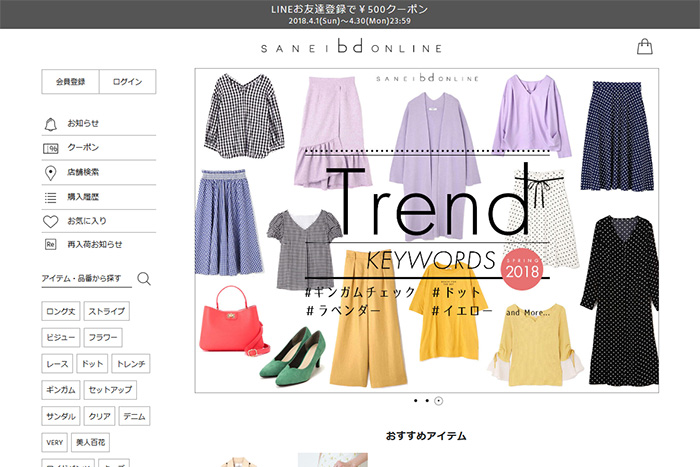Open the shopping bag cart icon
Viewport: 700px width, 467px height.
(x=644, y=46)
